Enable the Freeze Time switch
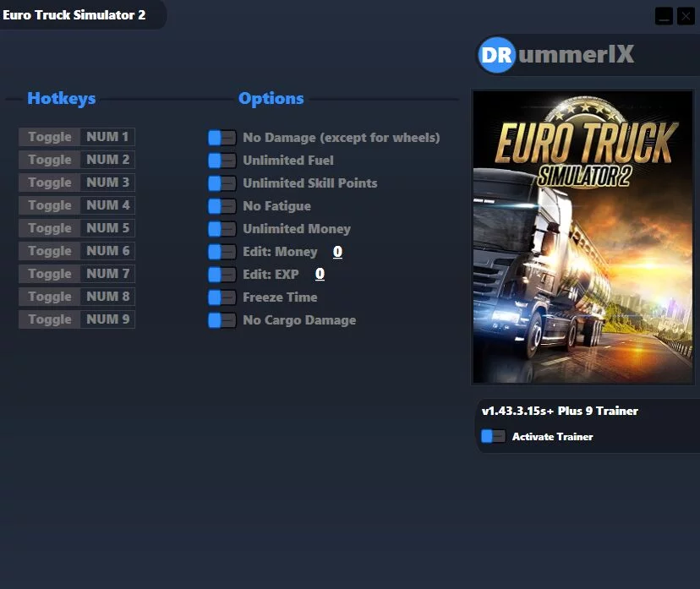Image resolution: width=700 pixels, height=589 pixels. pos(221,297)
